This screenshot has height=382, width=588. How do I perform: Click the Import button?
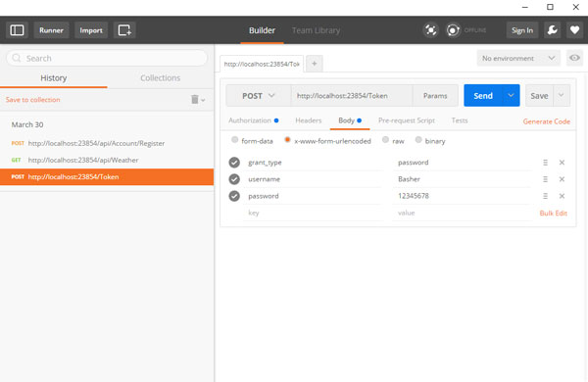click(x=91, y=30)
